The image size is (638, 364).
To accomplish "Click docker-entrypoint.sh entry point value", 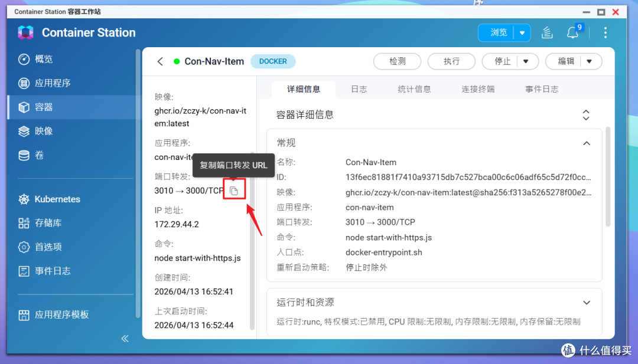I will pos(384,252).
